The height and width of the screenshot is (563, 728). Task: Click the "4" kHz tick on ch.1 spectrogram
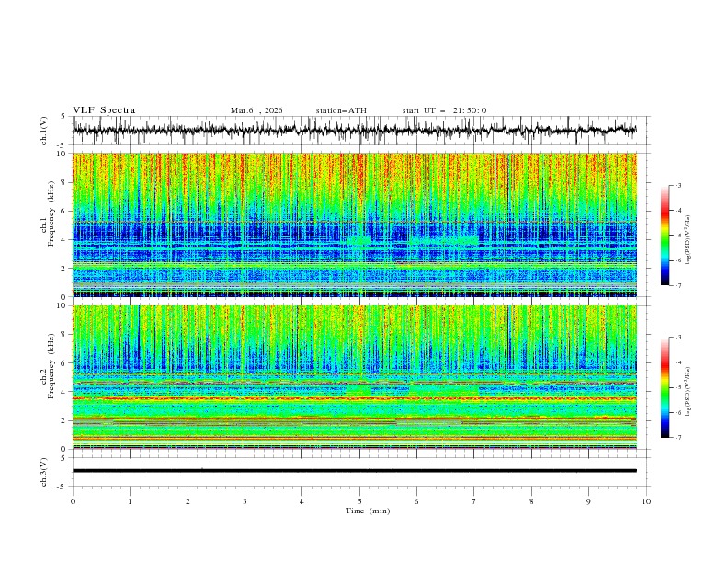[64, 240]
